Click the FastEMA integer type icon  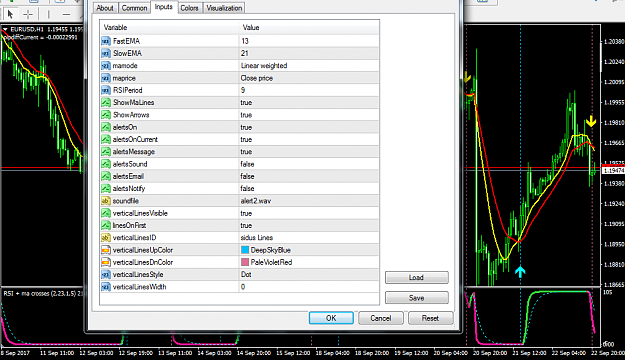pos(106,41)
